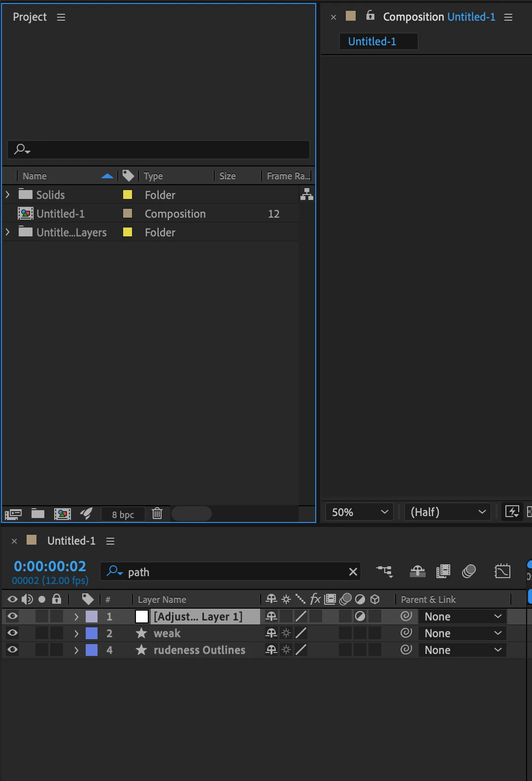Open the project flowchart view icon
The height and width of the screenshot is (781, 532).
(x=307, y=194)
